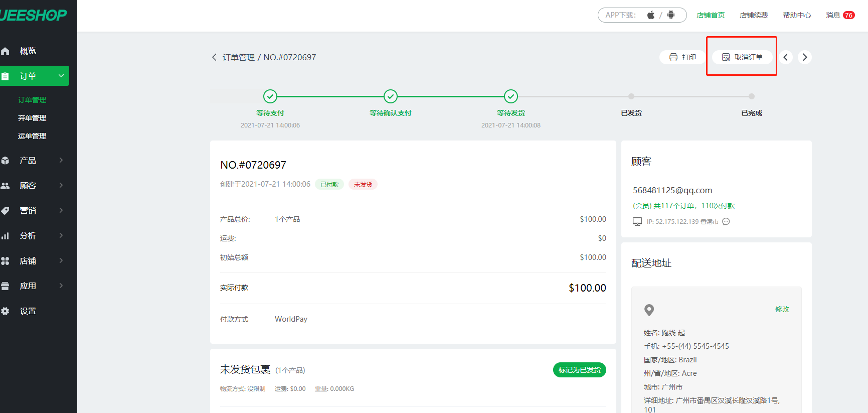This screenshot has height=413, width=868.
Task: Click the 打印 print button
Action: point(682,57)
